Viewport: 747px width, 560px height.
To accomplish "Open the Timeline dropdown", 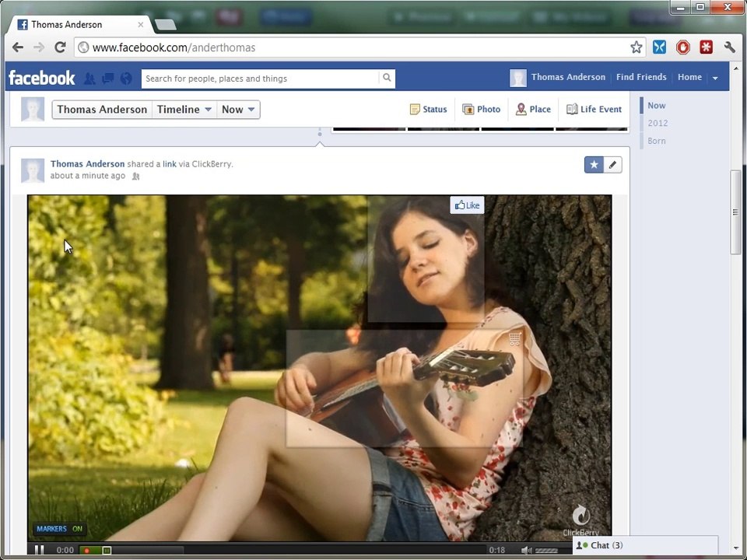I will (184, 110).
